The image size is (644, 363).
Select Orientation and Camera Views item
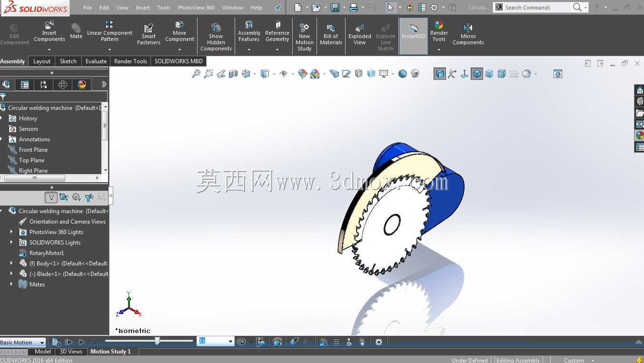tap(67, 221)
